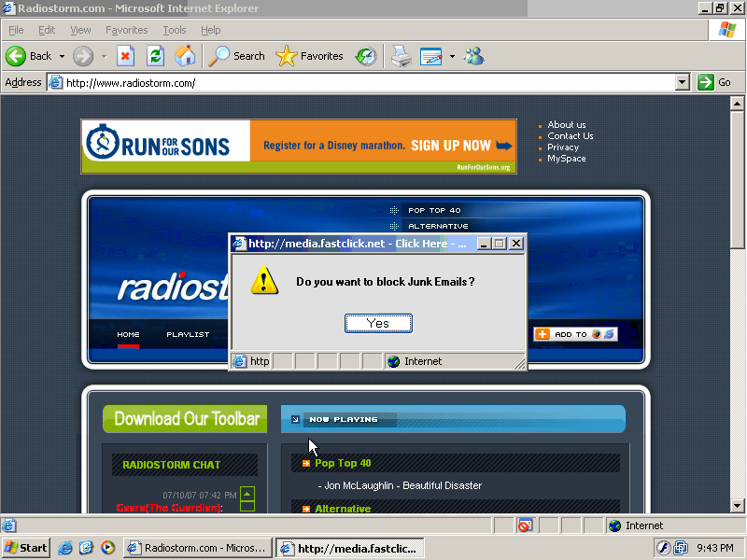Open the Privacy link
The width and height of the screenshot is (747, 560).
563,147
